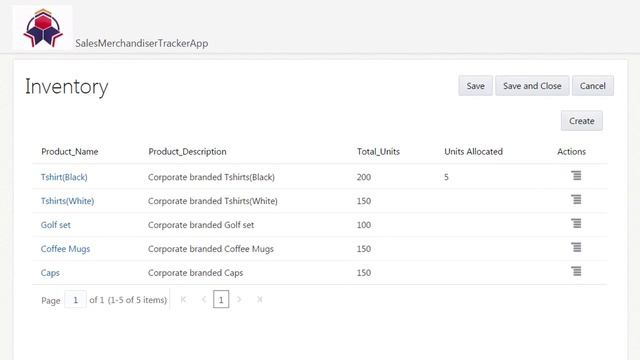This screenshot has width=640, height=360.
Task: Go to first page of results
Action: (x=183, y=300)
